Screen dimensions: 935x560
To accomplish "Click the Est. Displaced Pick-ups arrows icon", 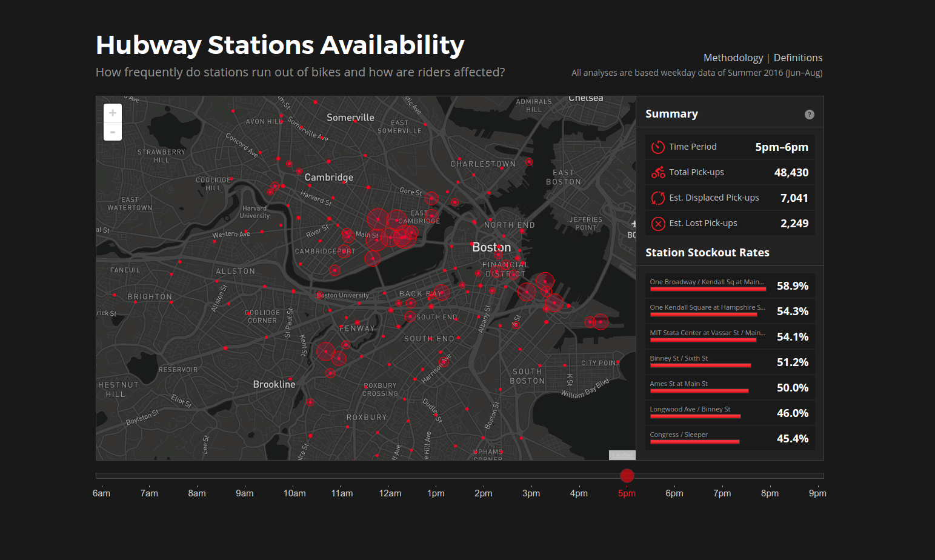I will click(x=658, y=198).
